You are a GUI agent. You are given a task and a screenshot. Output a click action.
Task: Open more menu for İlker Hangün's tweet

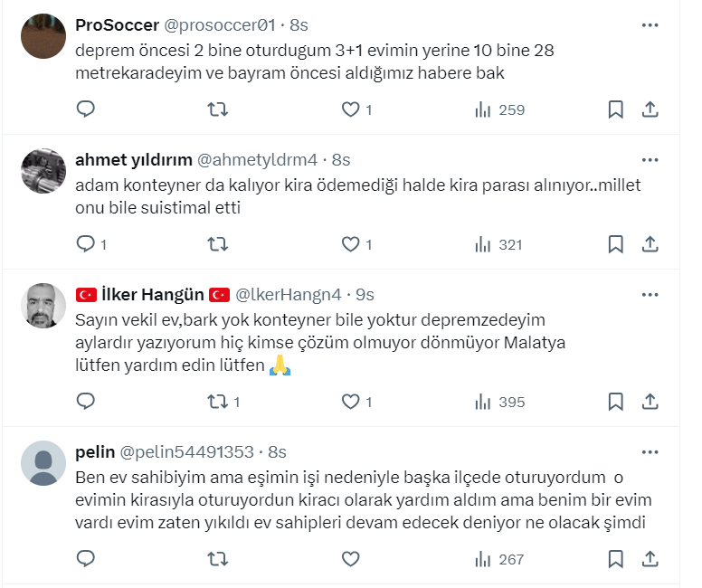[650, 295]
